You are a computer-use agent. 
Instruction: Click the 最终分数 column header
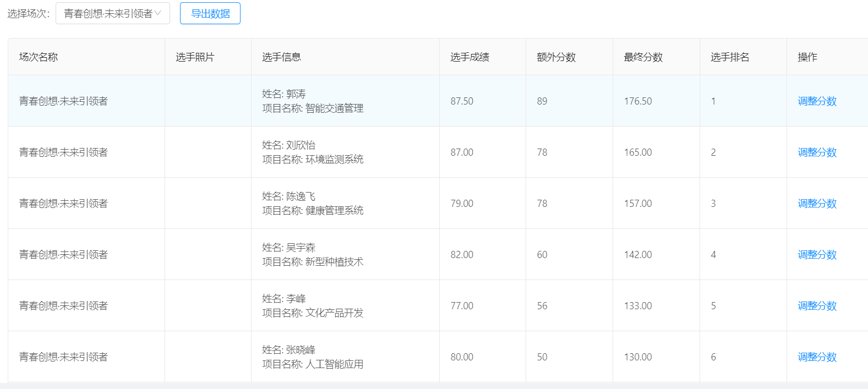pyautogui.click(x=656, y=57)
